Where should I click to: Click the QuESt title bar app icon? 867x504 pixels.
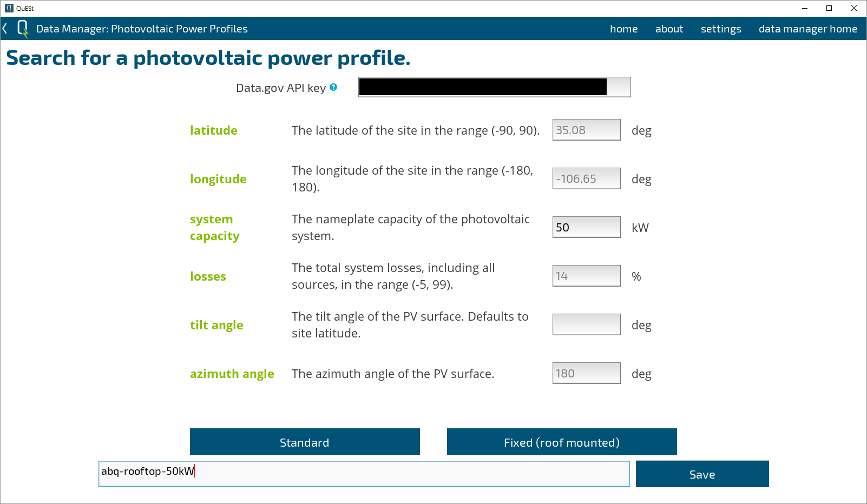coord(9,8)
